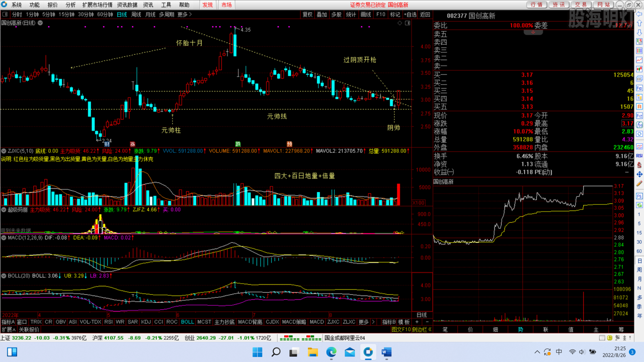The width and height of the screenshot is (644, 362).
Task: Switch to 5分钟 period
Action: pos(49,15)
